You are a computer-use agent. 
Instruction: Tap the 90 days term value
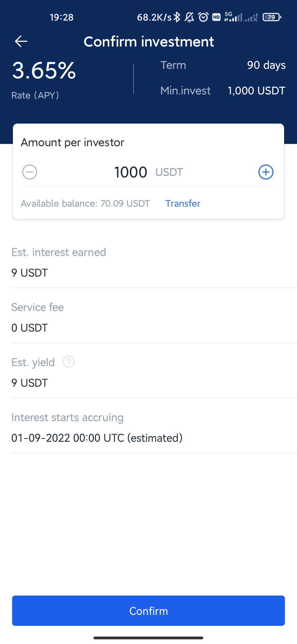click(266, 65)
